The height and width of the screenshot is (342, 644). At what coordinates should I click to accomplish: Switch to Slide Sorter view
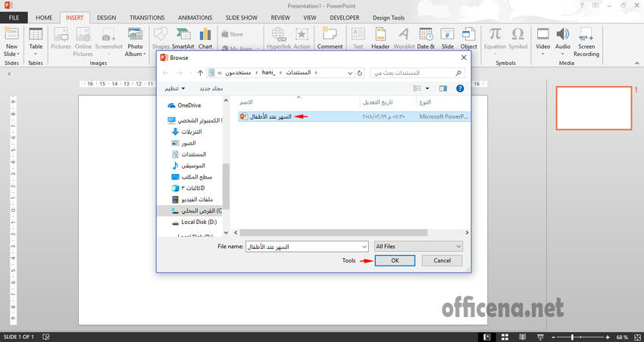click(505, 337)
